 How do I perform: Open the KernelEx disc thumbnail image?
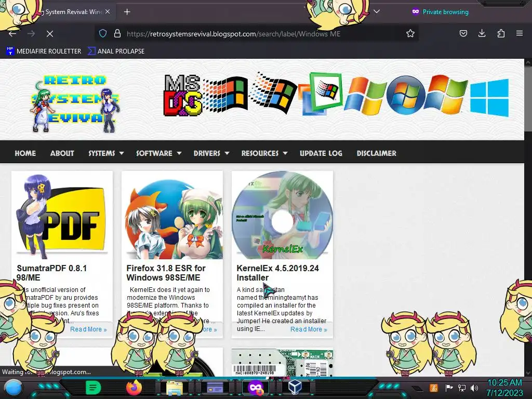[282, 216]
